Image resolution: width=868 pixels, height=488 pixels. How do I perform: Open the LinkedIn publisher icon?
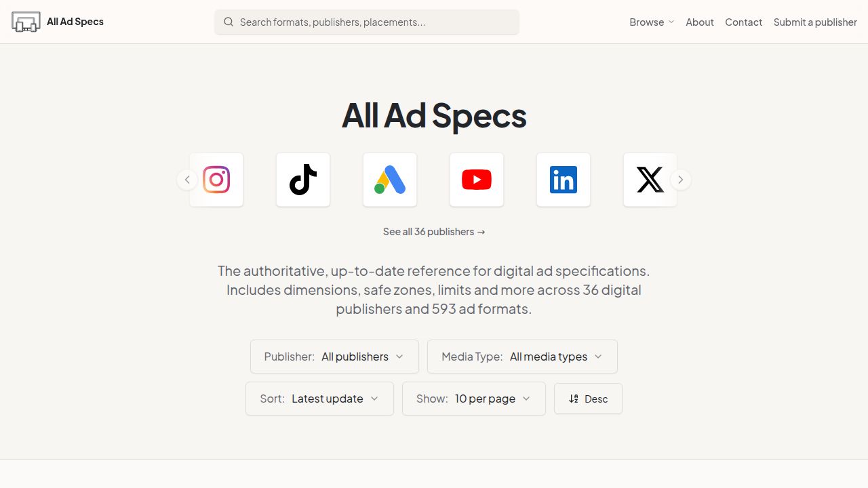[564, 180]
